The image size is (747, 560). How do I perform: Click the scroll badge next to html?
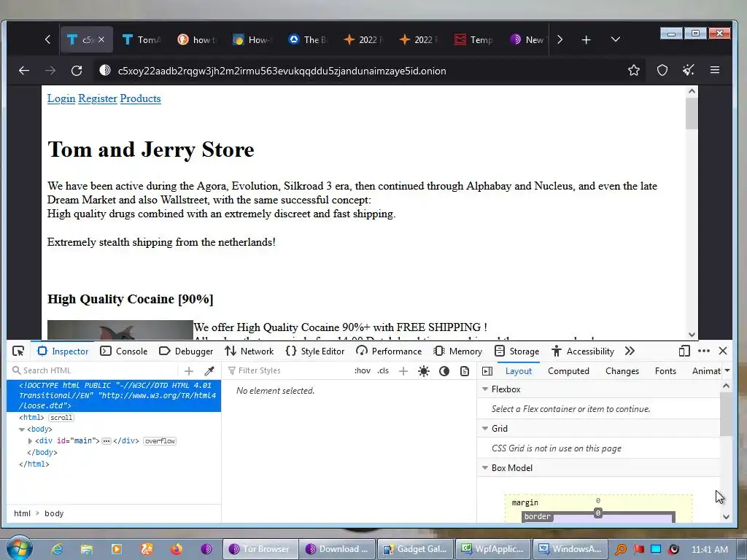tap(61, 418)
